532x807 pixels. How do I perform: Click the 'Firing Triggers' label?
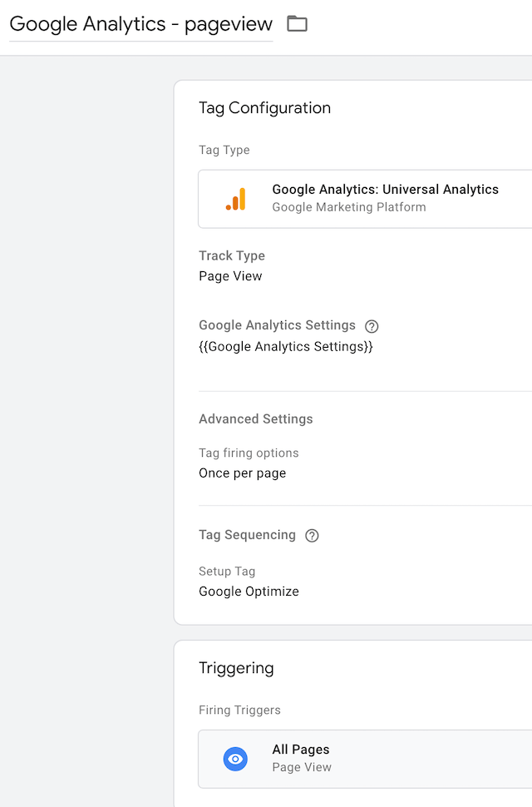(239, 710)
